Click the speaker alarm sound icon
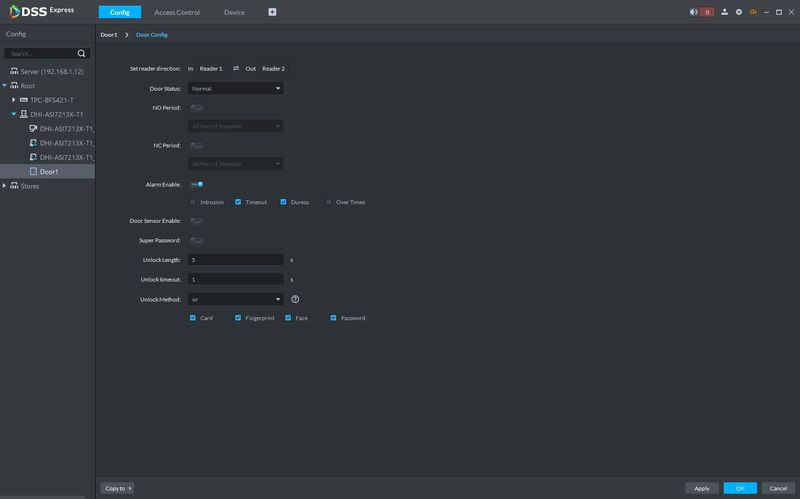 (693, 12)
